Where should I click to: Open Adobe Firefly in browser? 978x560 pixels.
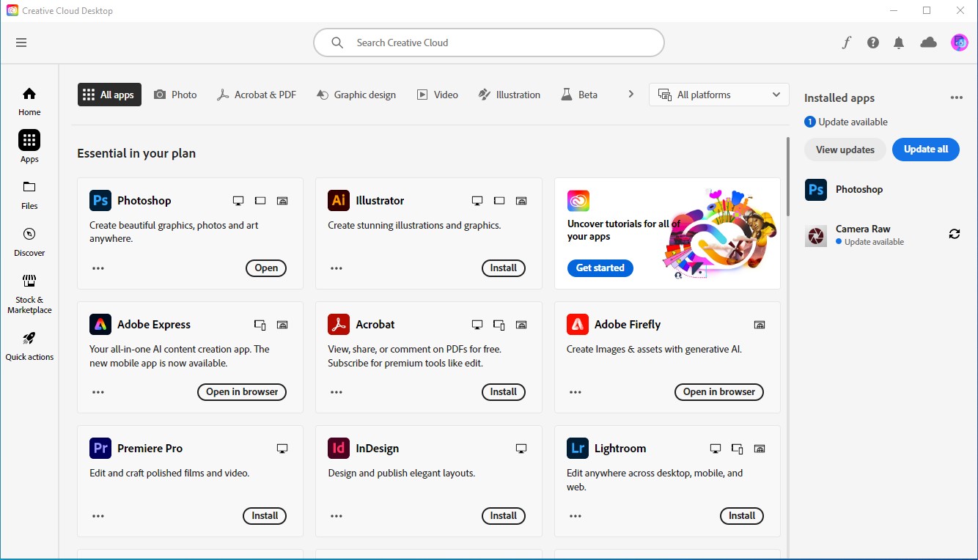(x=719, y=392)
